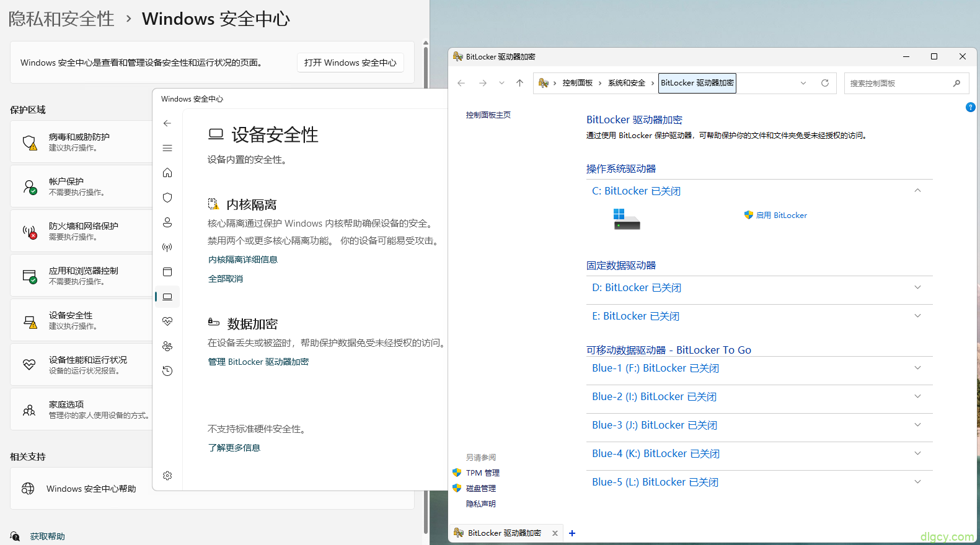980x545 pixels.
Task: Open firewall network icon in Security sidebar
Action: (x=167, y=247)
